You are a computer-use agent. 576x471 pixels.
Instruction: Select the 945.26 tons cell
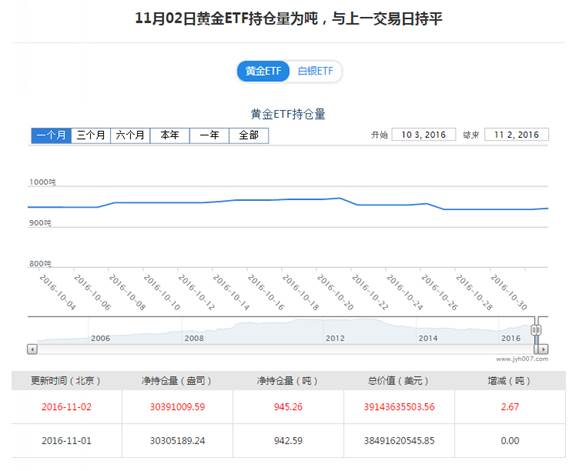click(x=288, y=407)
